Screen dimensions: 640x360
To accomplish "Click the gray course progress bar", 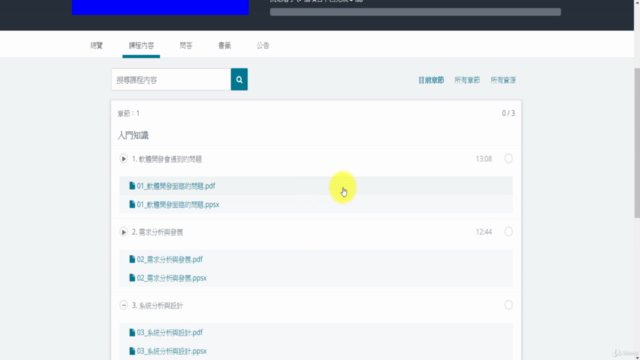I will pos(415,12).
